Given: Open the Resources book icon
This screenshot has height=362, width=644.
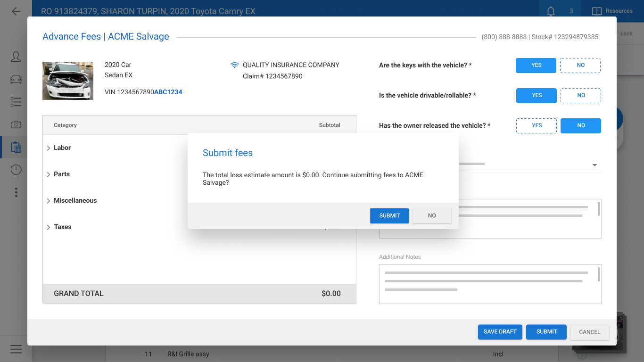Looking at the screenshot, I should point(597,11).
